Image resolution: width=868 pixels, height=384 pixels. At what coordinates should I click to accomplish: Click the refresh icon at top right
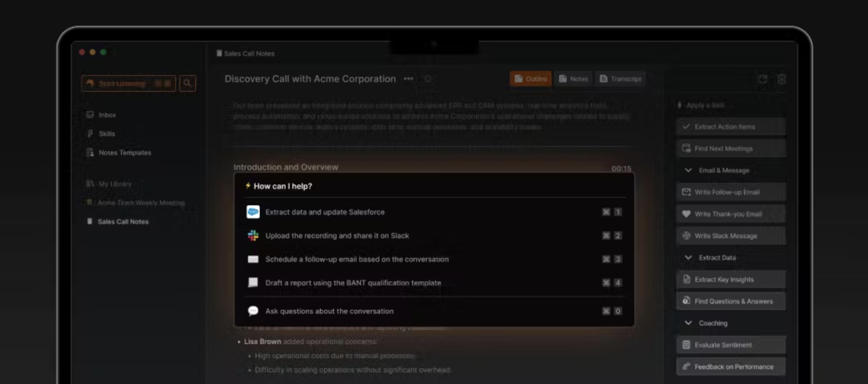point(763,79)
